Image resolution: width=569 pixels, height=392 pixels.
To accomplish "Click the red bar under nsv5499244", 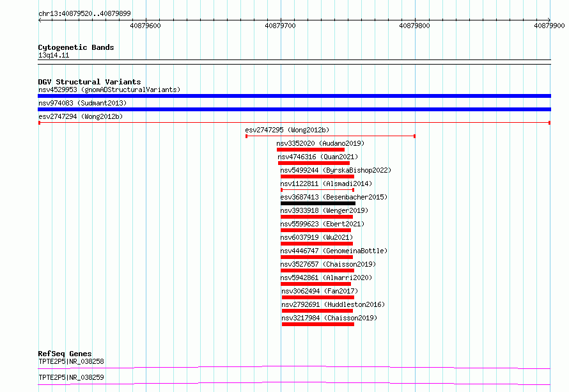I will coord(317,176).
